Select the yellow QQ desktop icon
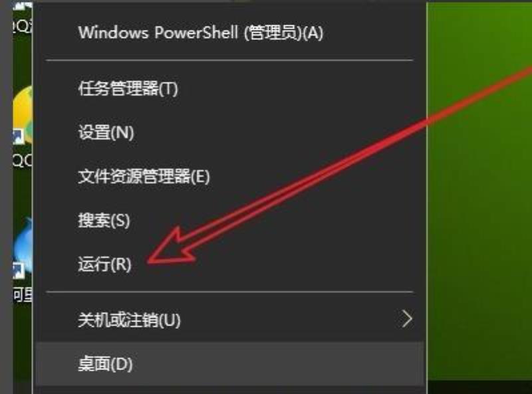Viewport: 532px width, 394px height. pos(23,114)
